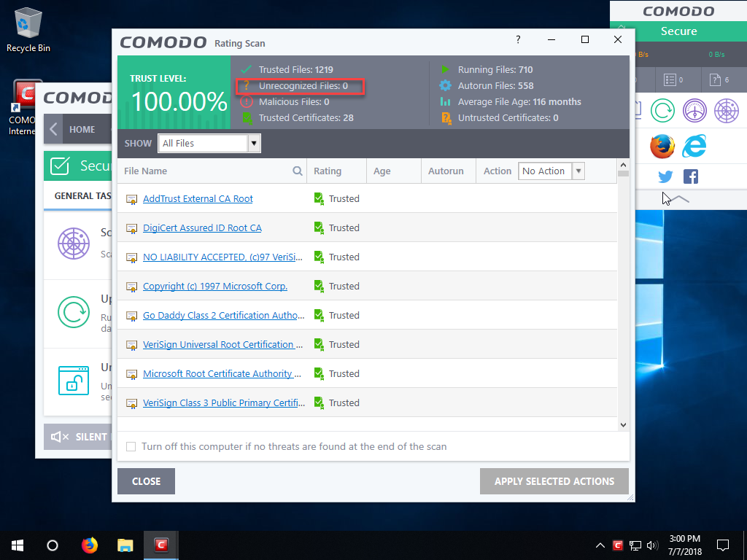The image size is (747, 560).
Task: Enable turn off computer after scan checkbox
Action: pos(131,447)
